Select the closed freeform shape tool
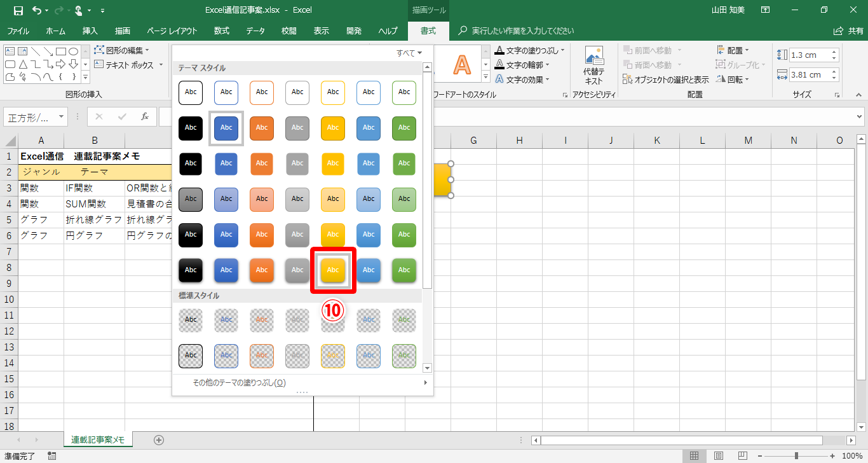868x463 pixels. [10, 77]
